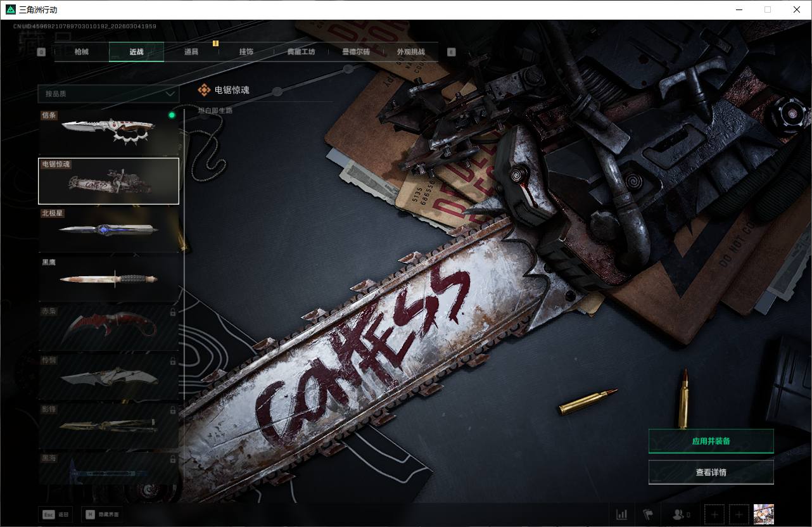Select the locked 赤枭 karambit thumbnail
The image size is (812, 527).
click(109, 327)
